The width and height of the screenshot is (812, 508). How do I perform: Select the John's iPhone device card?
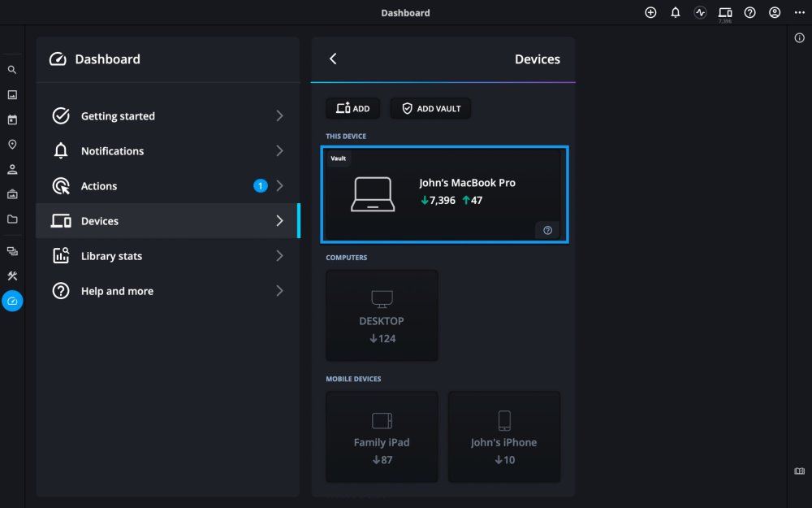[504, 437]
